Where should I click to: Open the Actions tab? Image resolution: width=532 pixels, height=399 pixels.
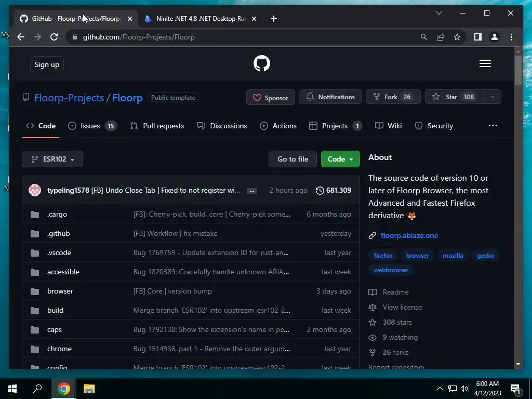[x=278, y=126]
